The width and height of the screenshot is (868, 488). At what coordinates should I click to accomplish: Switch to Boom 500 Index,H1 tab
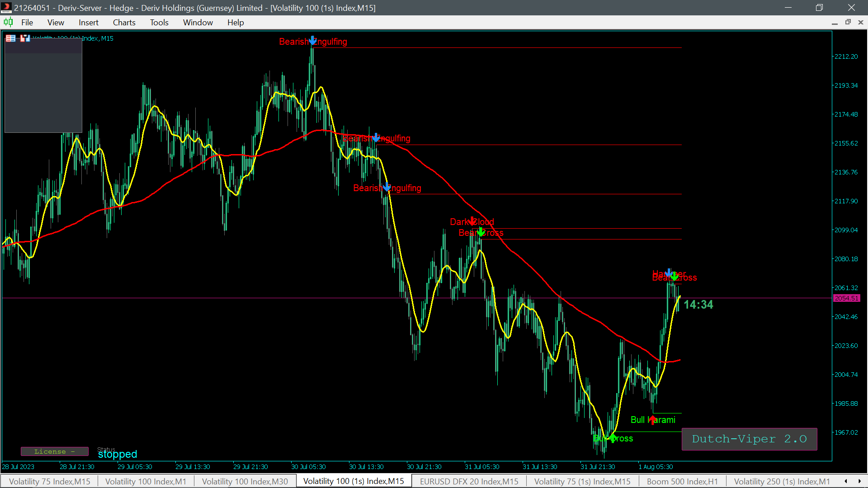point(682,481)
